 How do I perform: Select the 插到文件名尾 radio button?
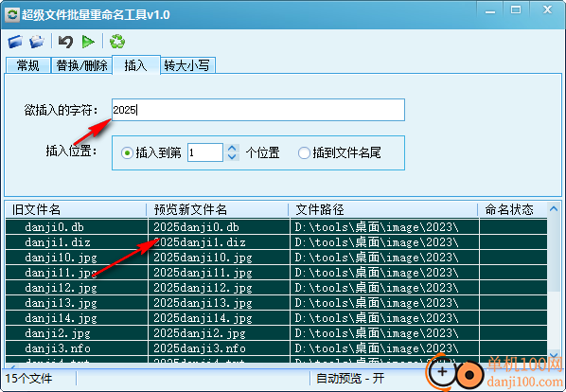(304, 153)
